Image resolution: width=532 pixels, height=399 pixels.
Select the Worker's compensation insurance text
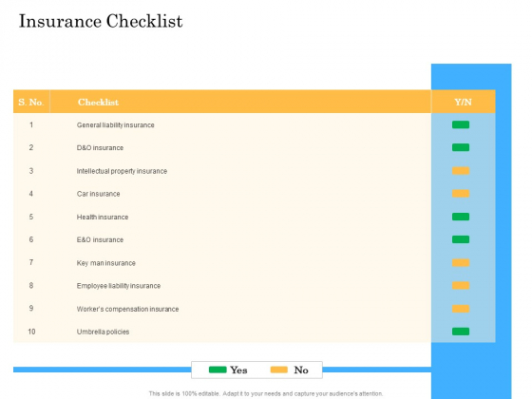click(127, 309)
